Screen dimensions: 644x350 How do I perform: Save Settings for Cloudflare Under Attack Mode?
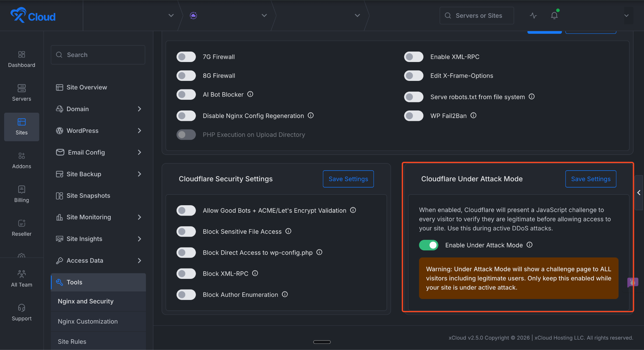click(x=591, y=179)
